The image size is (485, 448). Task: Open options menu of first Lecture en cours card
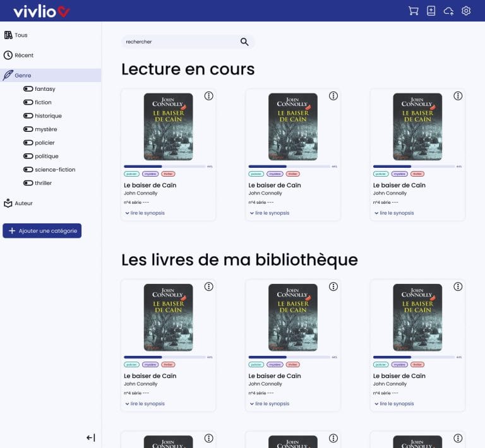[x=209, y=96]
